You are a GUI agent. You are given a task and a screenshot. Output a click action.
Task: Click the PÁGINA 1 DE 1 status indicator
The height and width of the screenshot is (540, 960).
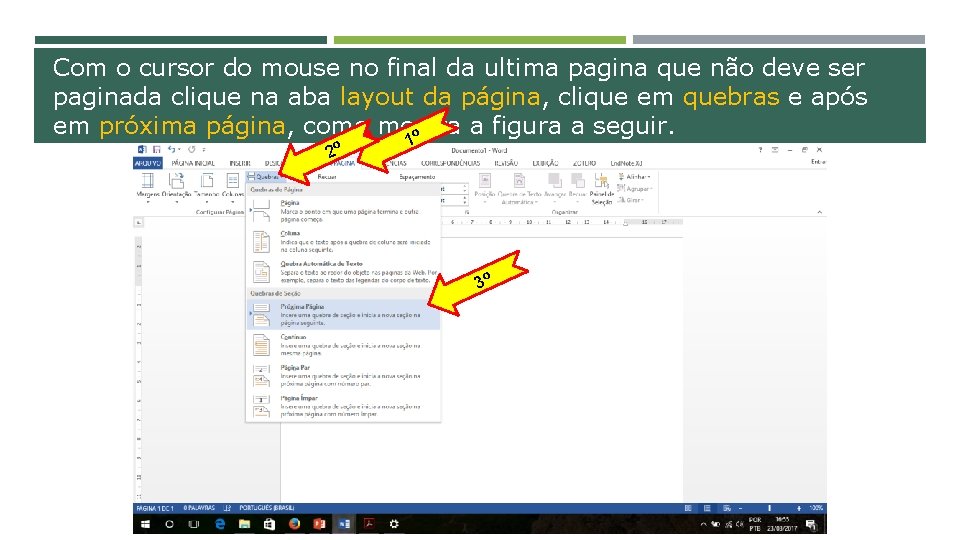pyautogui.click(x=155, y=508)
